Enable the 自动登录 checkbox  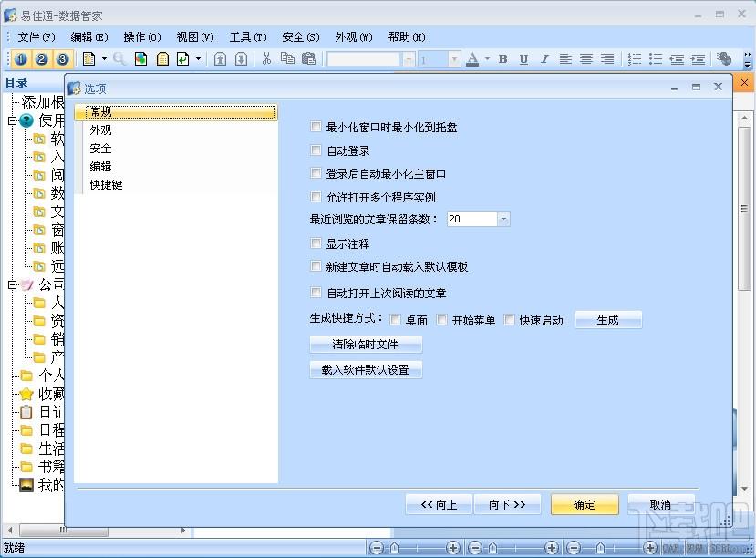click(316, 150)
